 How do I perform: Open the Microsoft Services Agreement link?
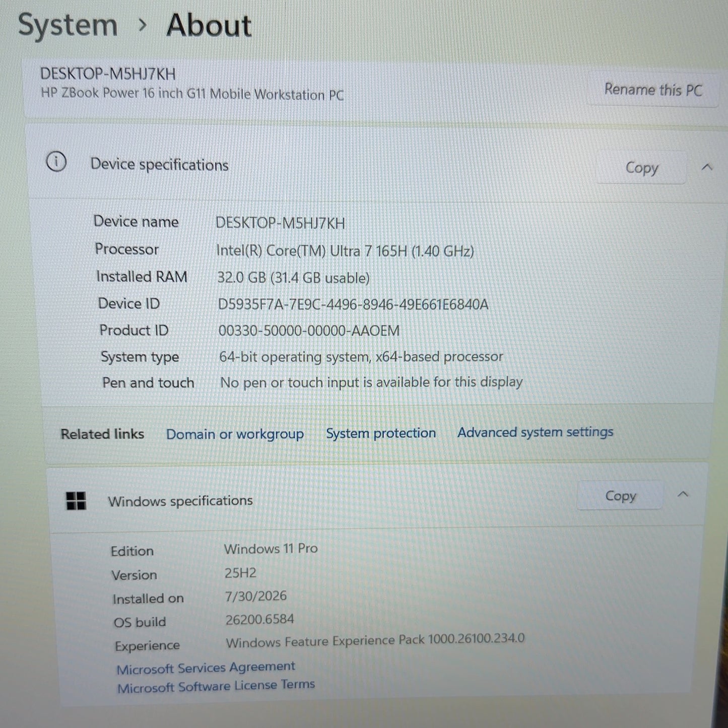click(206, 668)
